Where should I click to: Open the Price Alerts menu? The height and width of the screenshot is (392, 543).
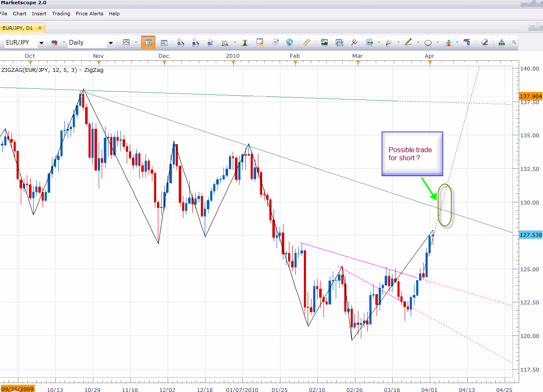click(89, 14)
